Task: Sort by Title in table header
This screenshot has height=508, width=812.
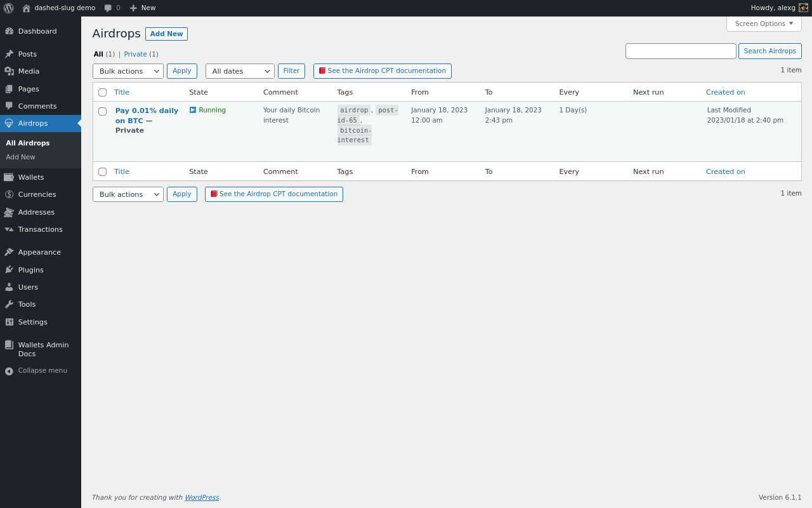Action: [122, 92]
